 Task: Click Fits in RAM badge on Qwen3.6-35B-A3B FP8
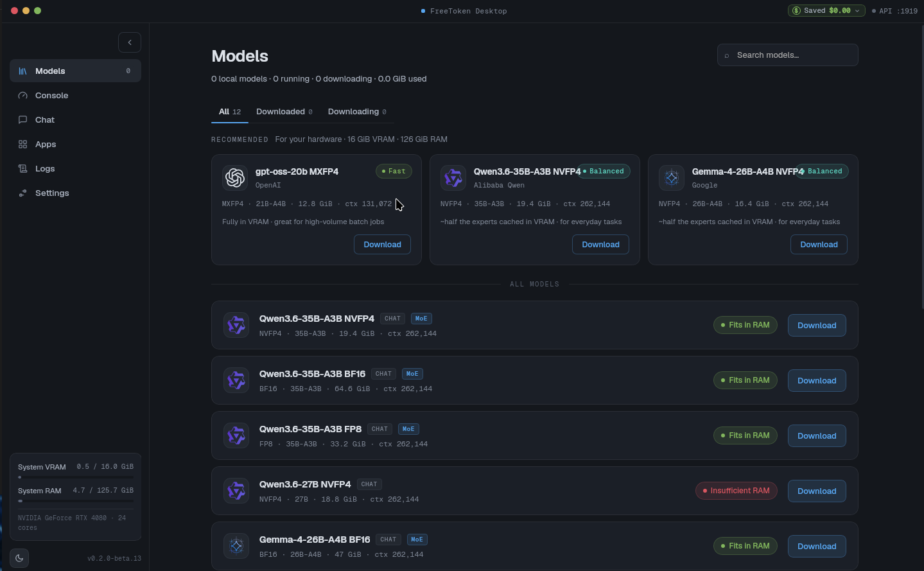pos(745,435)
